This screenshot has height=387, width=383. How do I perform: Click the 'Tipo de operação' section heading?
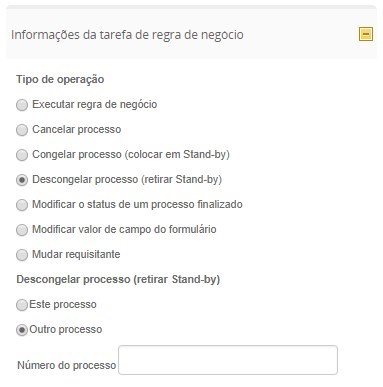60,80
